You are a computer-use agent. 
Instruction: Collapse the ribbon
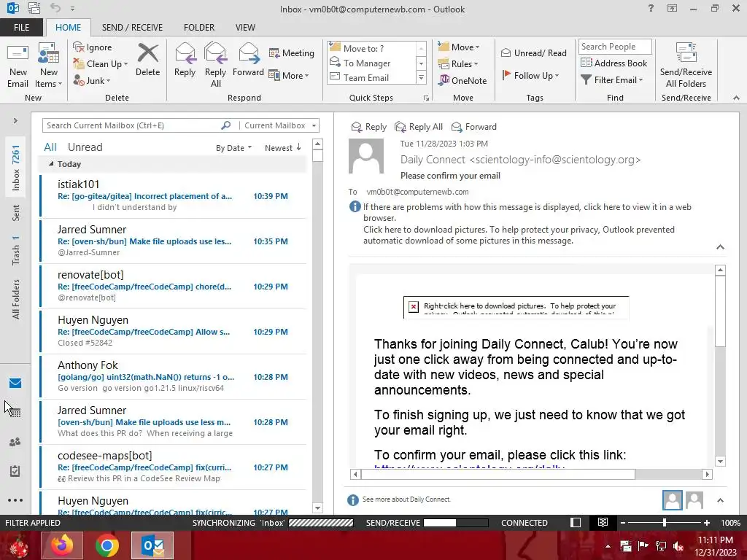(x=736, y=98)
